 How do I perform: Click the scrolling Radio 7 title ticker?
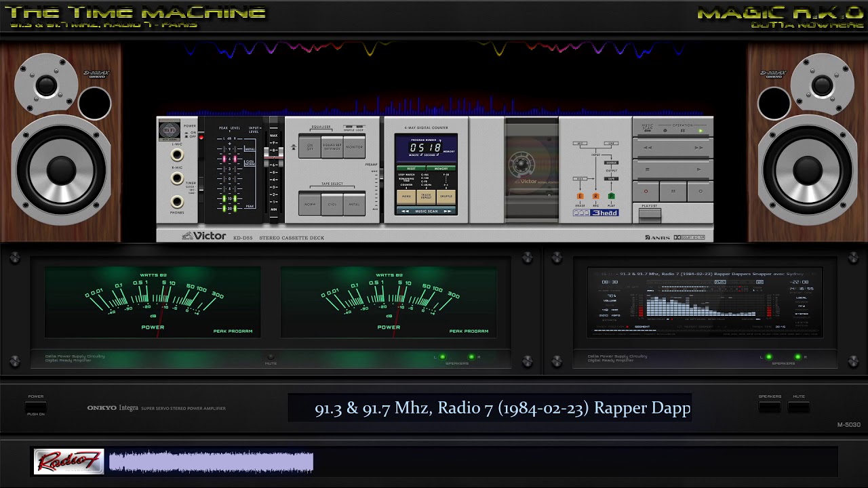[x=490, y=408]
